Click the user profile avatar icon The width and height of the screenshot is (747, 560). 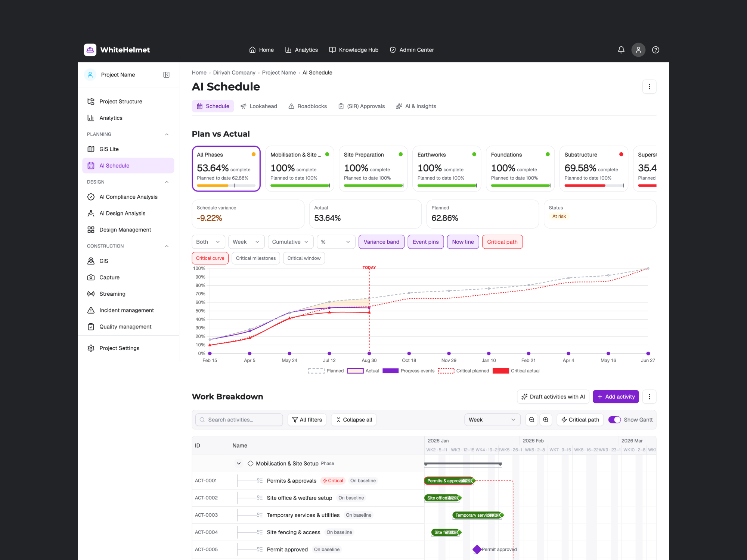pyautogui.click(x=638, y=50)
